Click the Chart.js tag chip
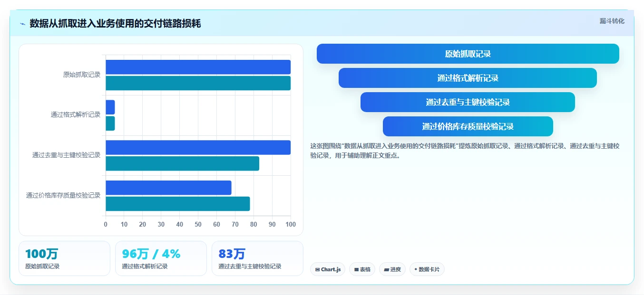This screenshot has height=295, width=644. (328, 269)
